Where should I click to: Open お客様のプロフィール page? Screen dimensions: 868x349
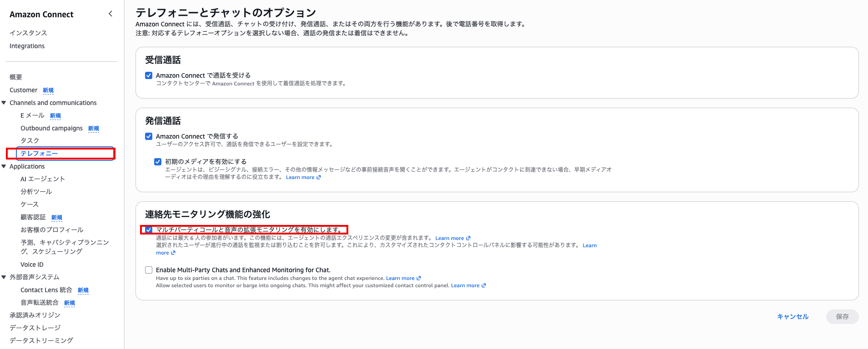52,230
